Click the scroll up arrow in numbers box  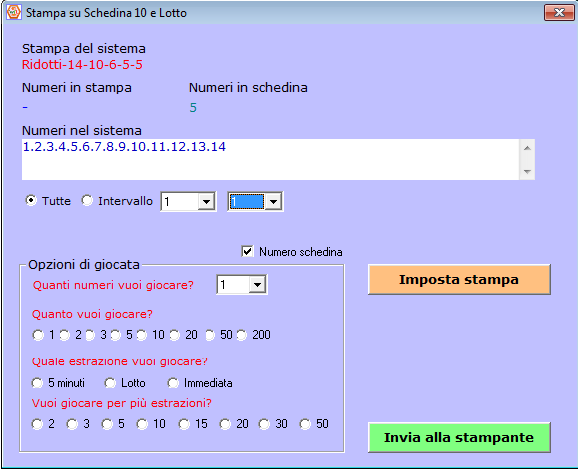527,148
